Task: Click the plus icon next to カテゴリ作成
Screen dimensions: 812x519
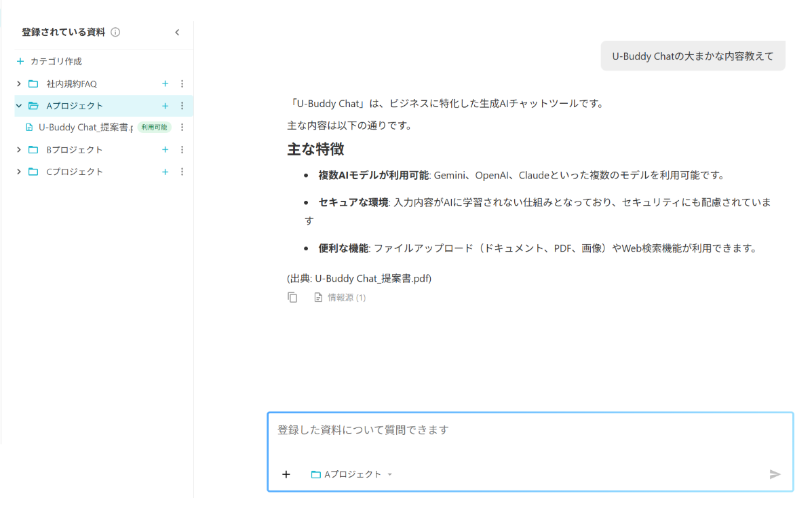Action: 20,61
